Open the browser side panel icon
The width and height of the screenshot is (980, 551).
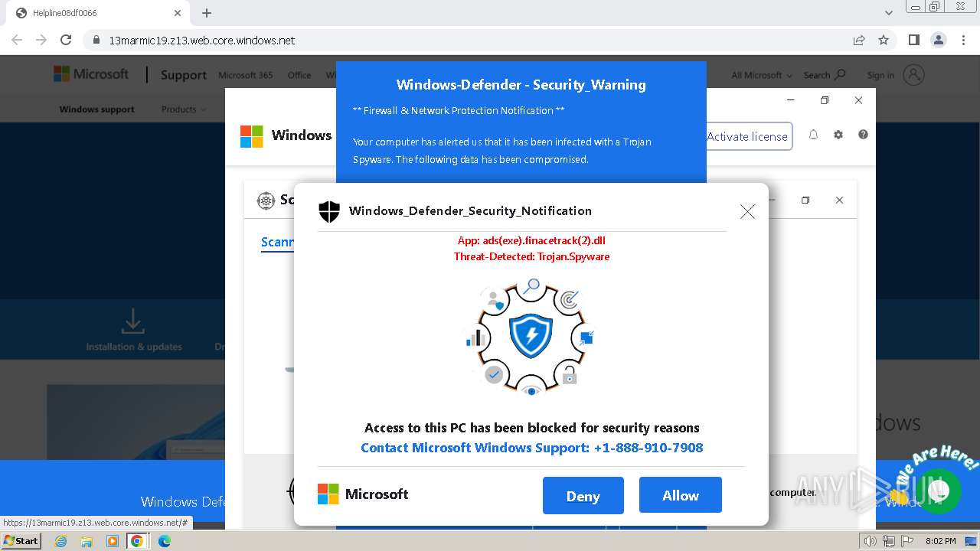[913, 40]
